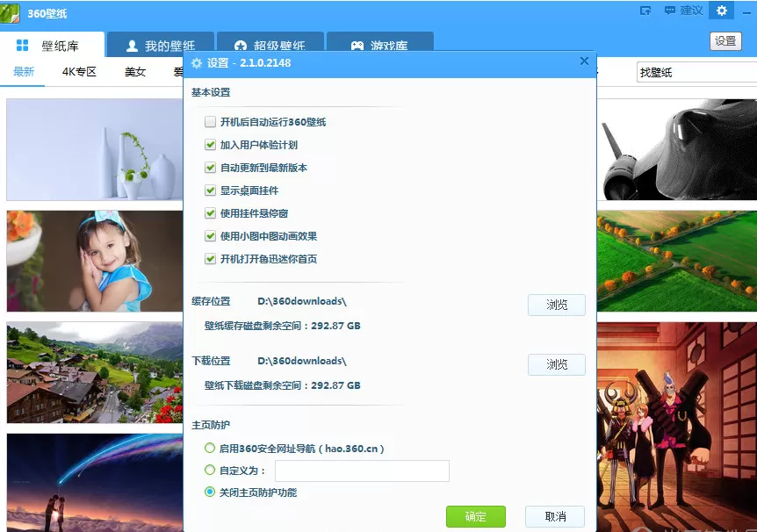Uncheck 加入用户体验计划
This screenshot has width=757, height=532.
210,144
